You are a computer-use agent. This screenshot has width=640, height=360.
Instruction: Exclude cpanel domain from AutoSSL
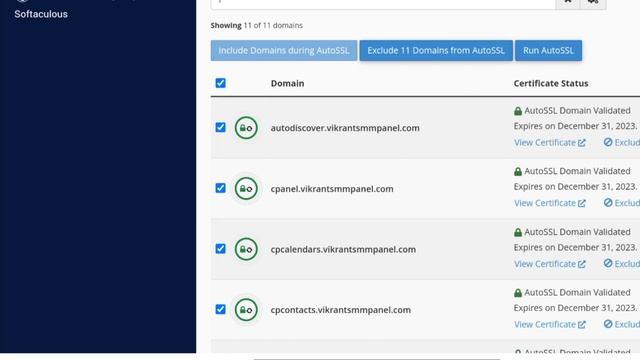[622, 203]
